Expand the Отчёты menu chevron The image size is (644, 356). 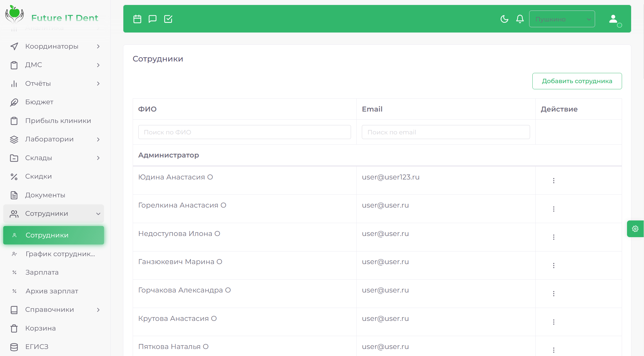coord(98,84)
